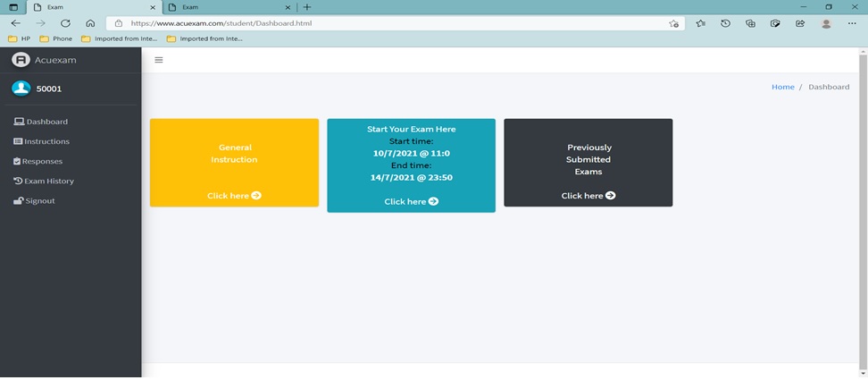Viewport: 868px width, 380px height.
Task: Click here on Previously Submitted Exams card
Action: pos(588,196)
